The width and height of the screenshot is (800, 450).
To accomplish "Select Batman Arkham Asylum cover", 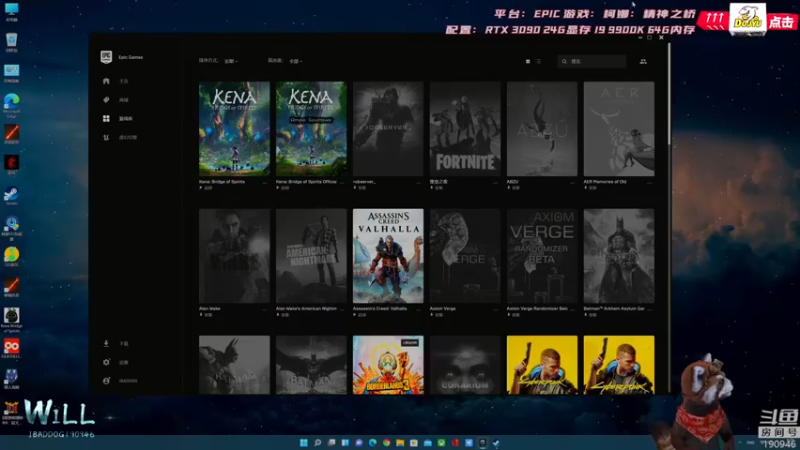I will pos(619,256).
